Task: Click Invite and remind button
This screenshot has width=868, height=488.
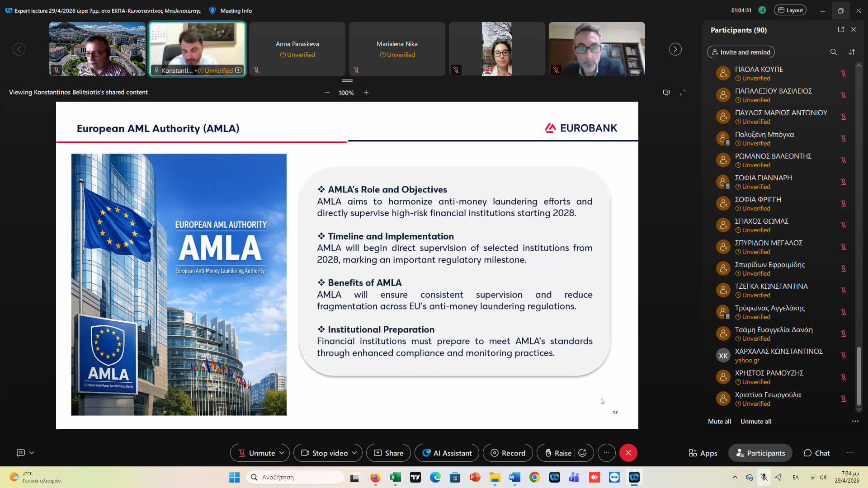Action: click(x=741, y=52)
